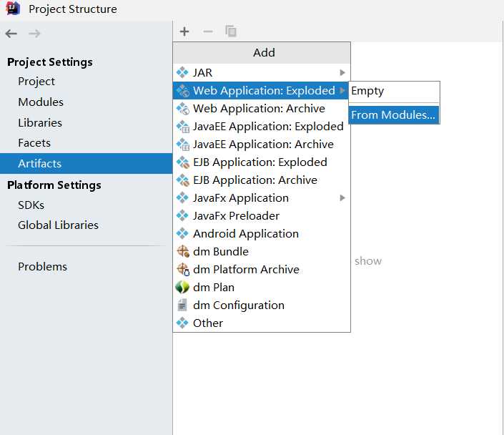Viewport: 504px width, 435px height.
Task: Click the dm Platform Archive icon
Action: pos(183,269)
